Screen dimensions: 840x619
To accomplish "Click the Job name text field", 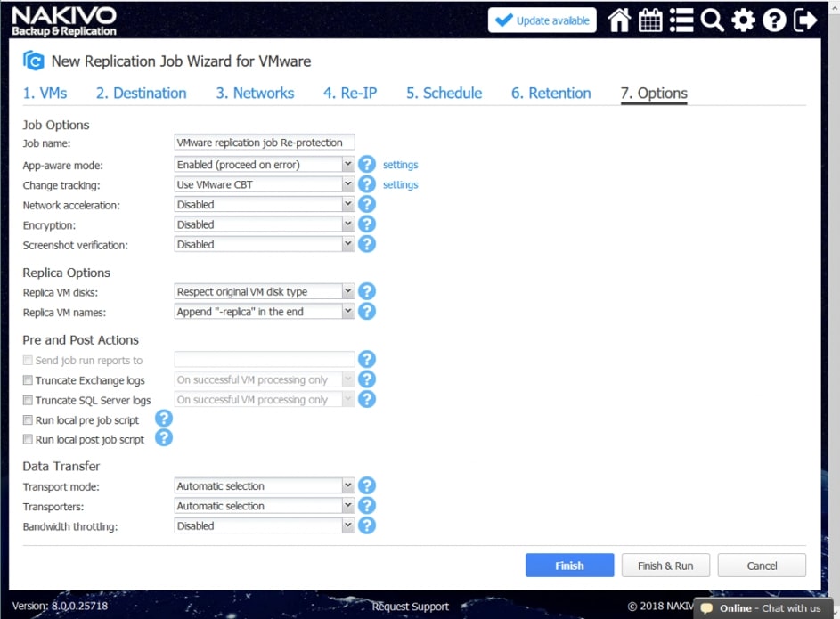I will 265,143.
